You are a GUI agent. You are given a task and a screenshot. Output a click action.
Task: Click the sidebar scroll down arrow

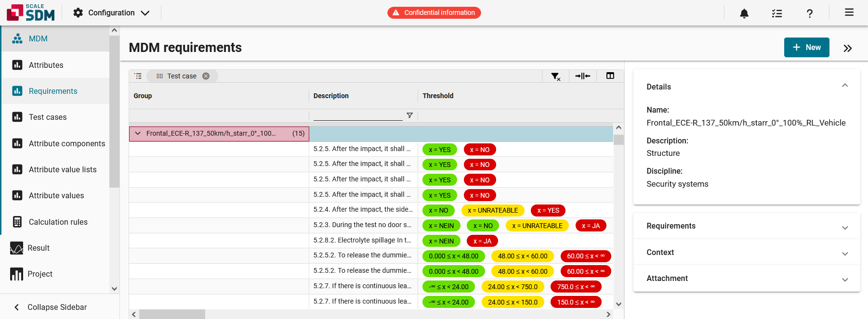pos(114,289)
